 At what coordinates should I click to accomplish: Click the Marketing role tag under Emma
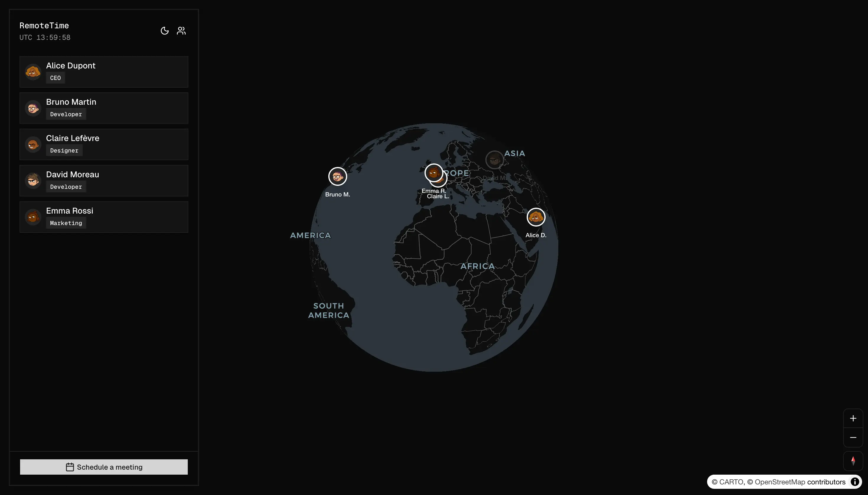coord(66,223)
